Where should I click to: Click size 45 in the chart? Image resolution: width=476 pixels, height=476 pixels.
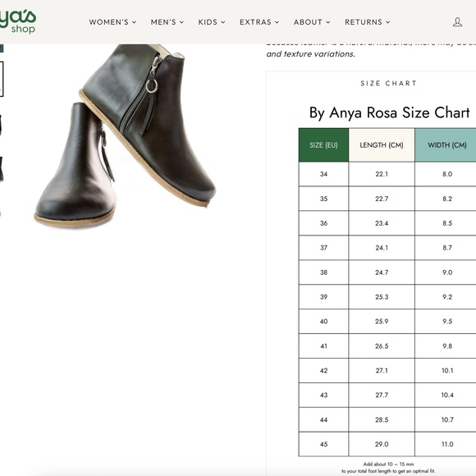323,444
